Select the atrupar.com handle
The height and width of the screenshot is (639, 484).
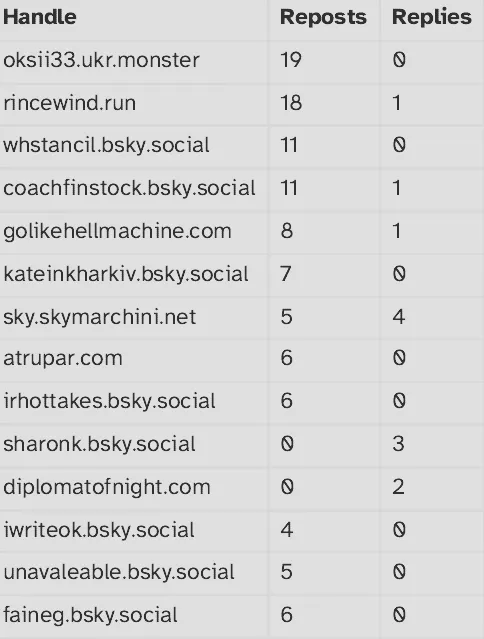(x=63, y=359)
